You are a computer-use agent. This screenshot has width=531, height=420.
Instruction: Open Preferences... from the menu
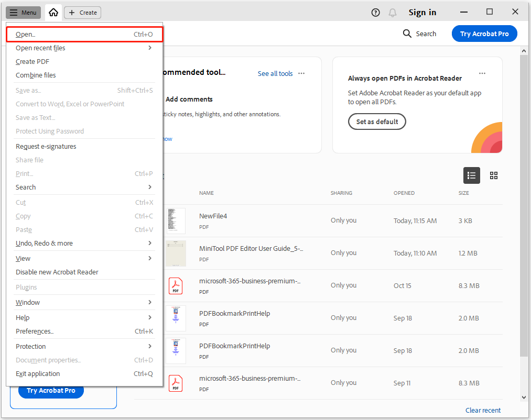coord(84,331)
